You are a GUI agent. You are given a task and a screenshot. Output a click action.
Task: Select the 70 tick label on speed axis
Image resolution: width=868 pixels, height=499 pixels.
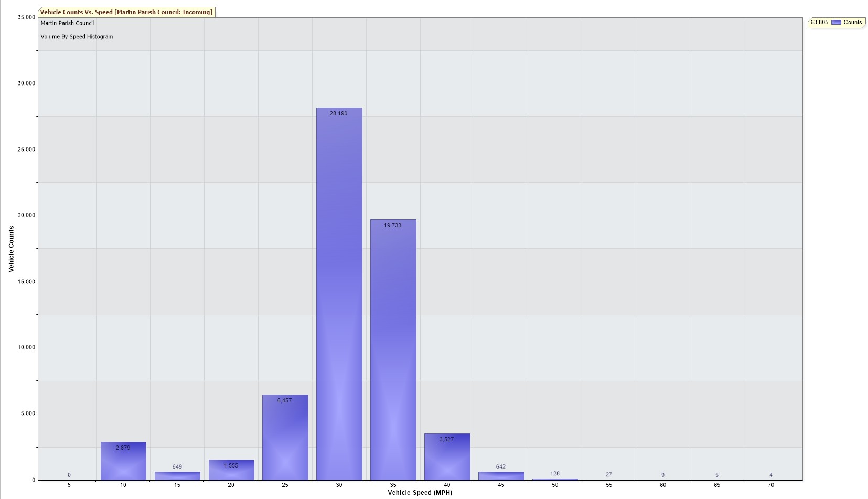pyautogui.click(x=770, y=485)
